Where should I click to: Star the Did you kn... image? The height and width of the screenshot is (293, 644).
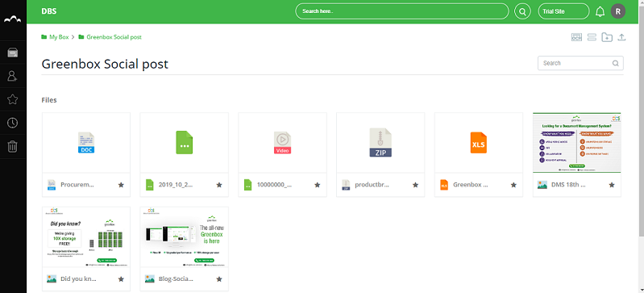121,279
